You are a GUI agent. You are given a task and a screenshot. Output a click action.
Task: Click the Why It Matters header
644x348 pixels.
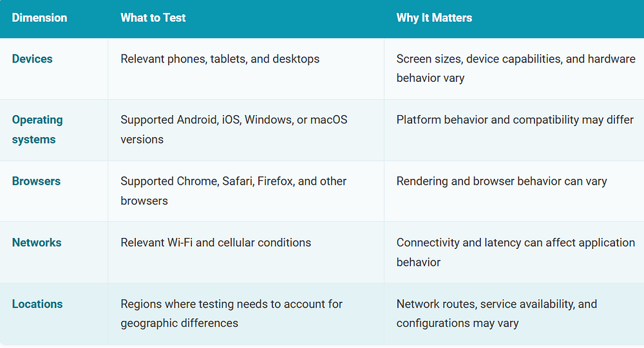(x=434, y=17)
